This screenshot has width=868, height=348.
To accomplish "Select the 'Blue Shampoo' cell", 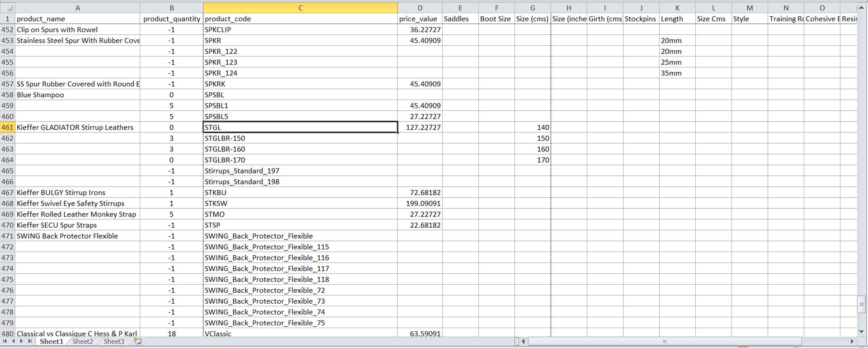I will coord(78,95).
